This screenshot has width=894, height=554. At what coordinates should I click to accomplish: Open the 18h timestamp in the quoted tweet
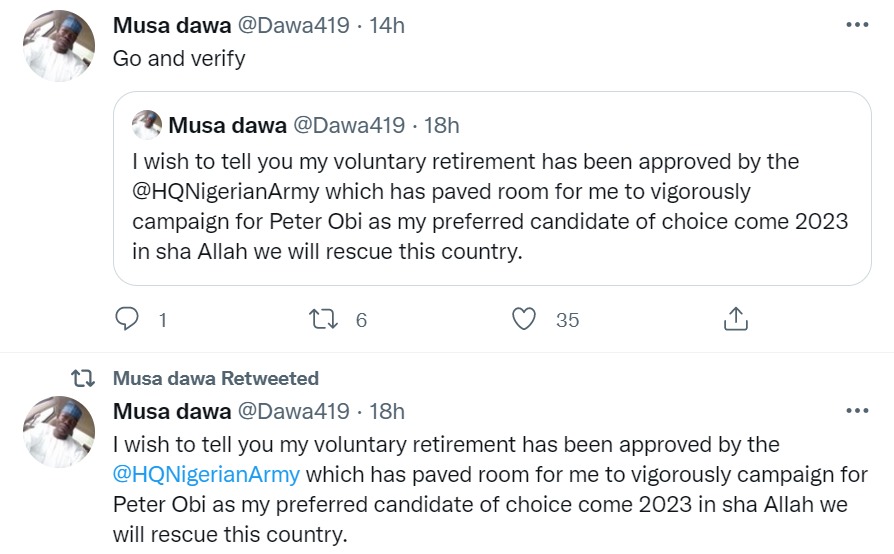(x=441, y=125)
